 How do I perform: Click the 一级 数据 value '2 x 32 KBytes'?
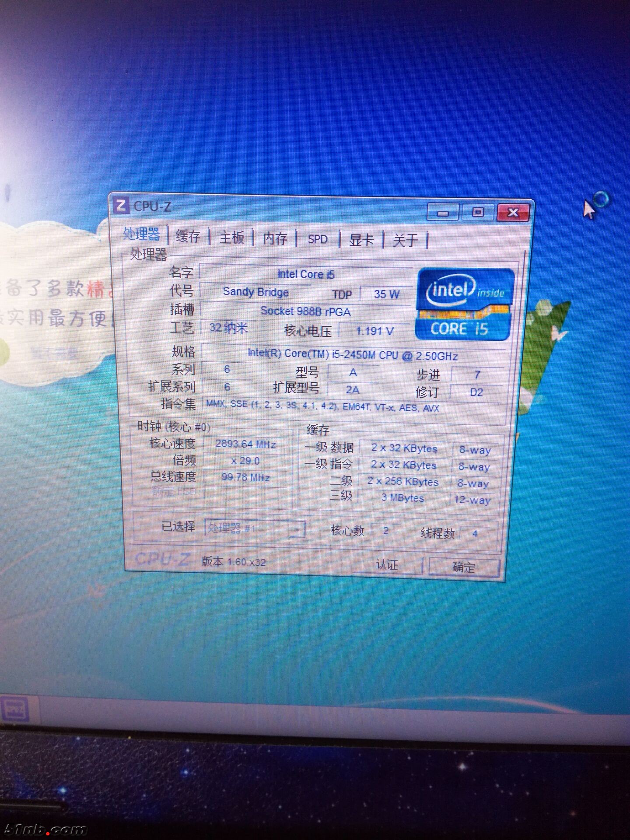pyautogui.click(x=404, y=448)
